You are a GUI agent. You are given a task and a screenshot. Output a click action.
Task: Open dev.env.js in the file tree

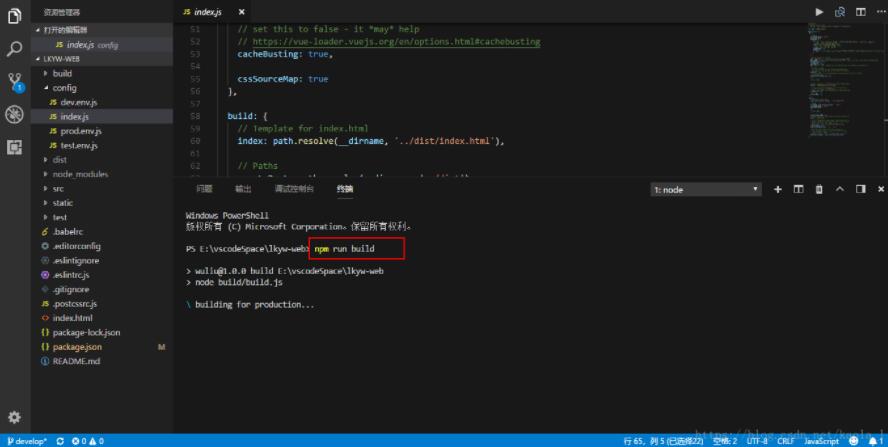coord(102,102)
